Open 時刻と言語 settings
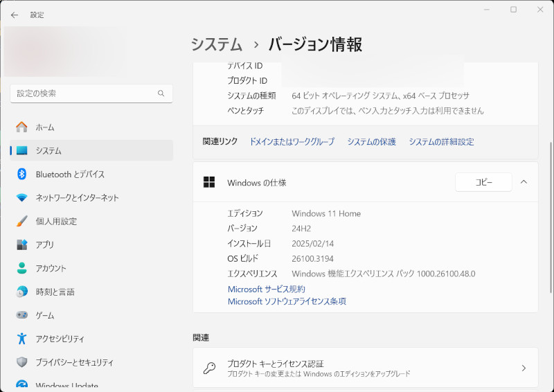 point(55,292)
